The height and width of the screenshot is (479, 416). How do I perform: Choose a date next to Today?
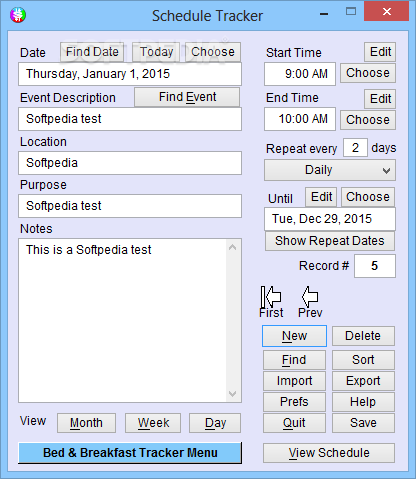coord(213,52)
